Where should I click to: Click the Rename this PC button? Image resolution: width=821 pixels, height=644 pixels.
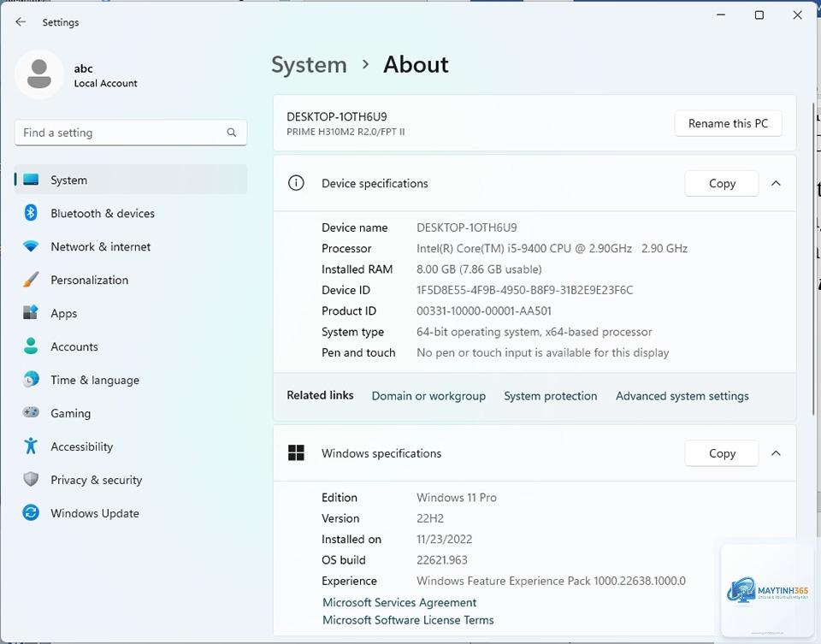(x=728, y=123)
